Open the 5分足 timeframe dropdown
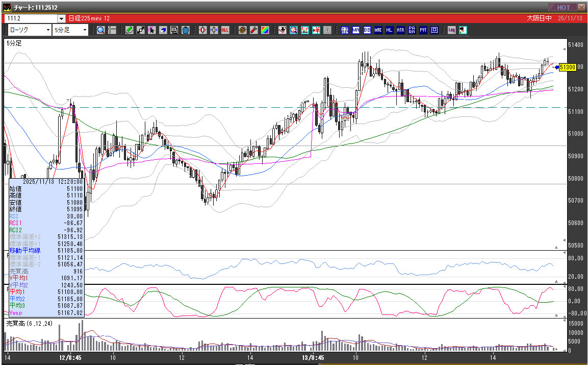Screen dimensions: 588x365 coord(85,30)
